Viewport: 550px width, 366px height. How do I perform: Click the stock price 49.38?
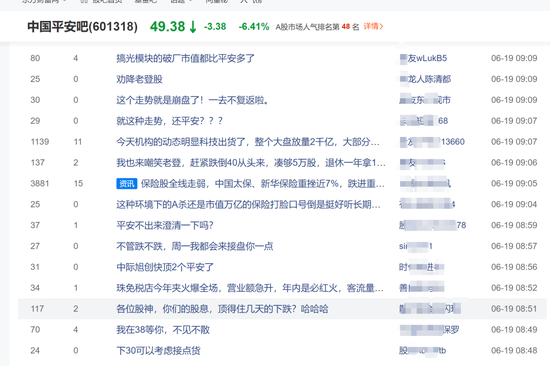pyautogui.click(x=167, y=27)
